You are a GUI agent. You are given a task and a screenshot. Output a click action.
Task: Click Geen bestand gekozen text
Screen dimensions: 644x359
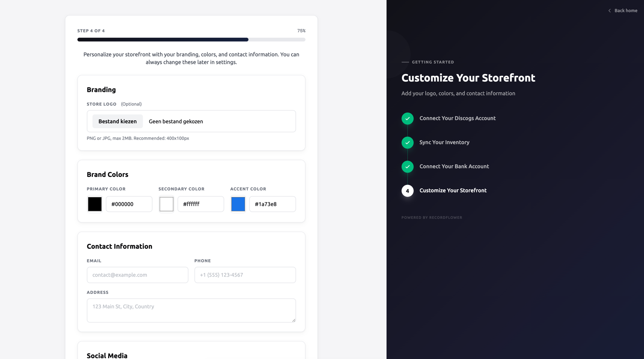[175, 121]
